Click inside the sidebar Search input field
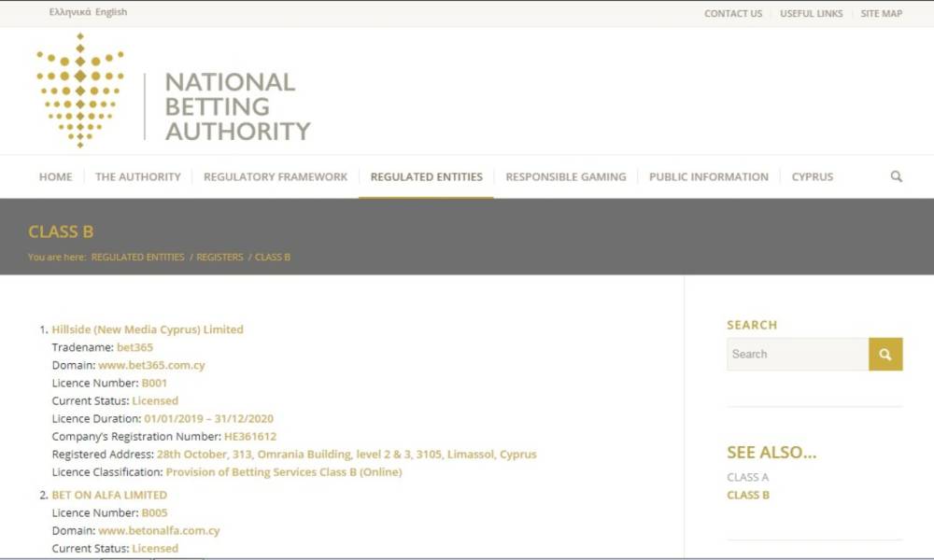The image size is (934, 560). (798, 354)
